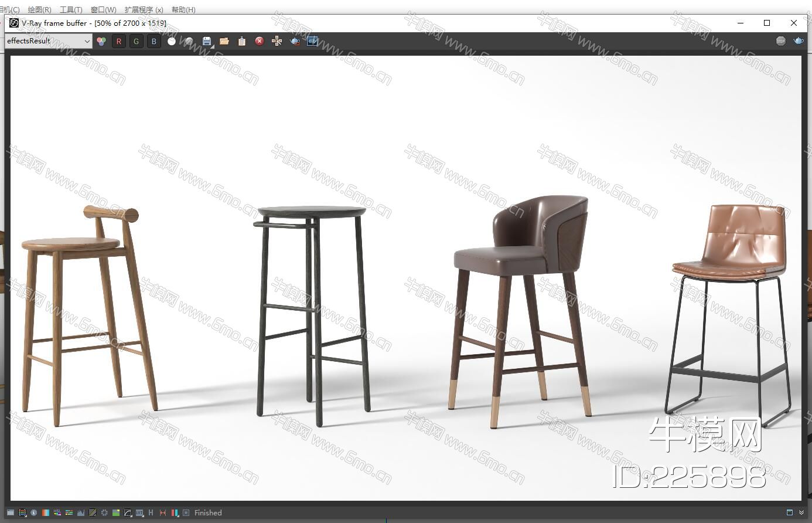Viewport: 812px width, 523px height.
Task: Click the save image floppy disk icon
Action: click(x=207, y=41)
